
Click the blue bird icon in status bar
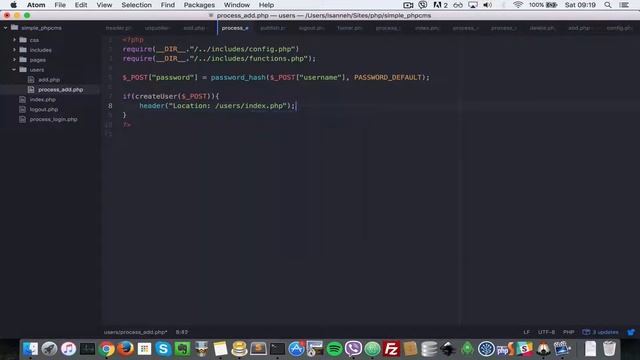click(x=631, y=332)
